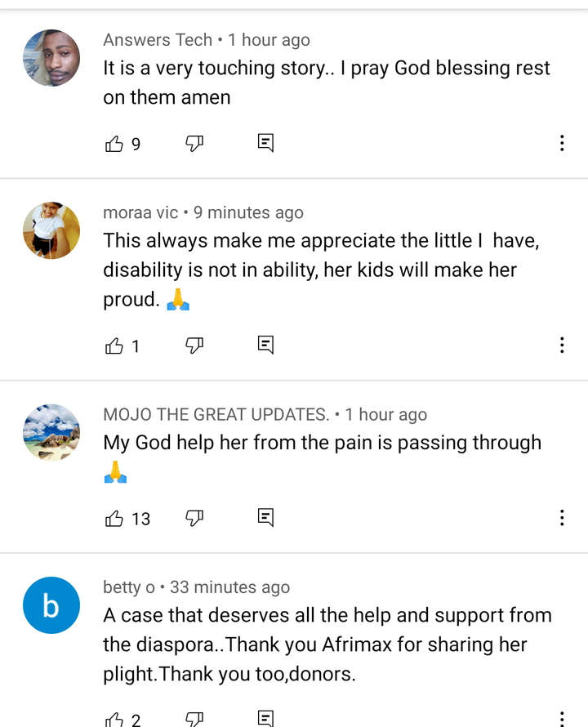Open more options for MOJO comment
588x727 pixels.
coord(562,518)
